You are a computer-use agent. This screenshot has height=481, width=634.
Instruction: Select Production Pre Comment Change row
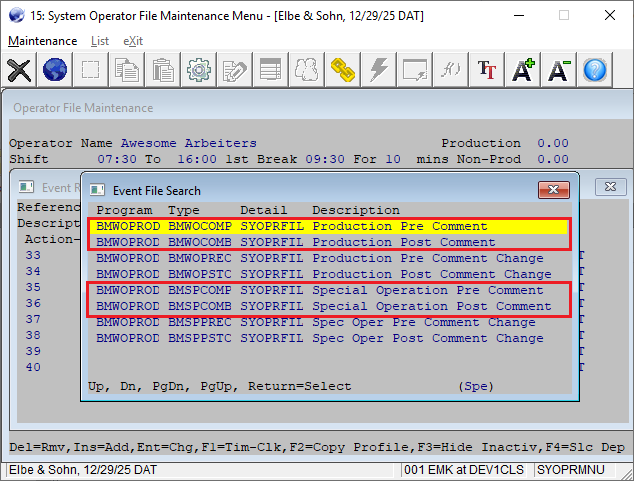(x=330, y=258)
